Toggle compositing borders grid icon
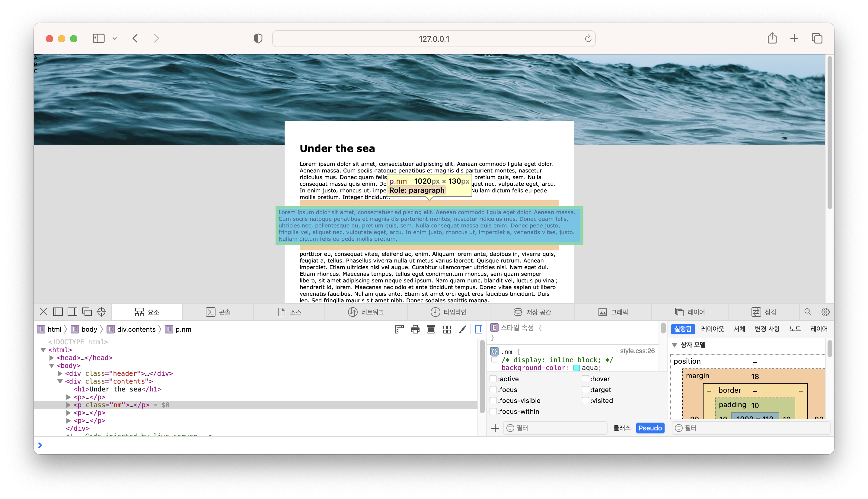 pos(446,329)
